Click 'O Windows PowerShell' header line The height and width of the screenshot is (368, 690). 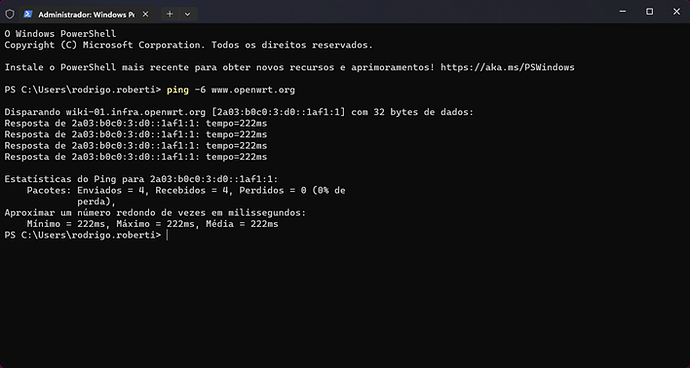(60, 33)
